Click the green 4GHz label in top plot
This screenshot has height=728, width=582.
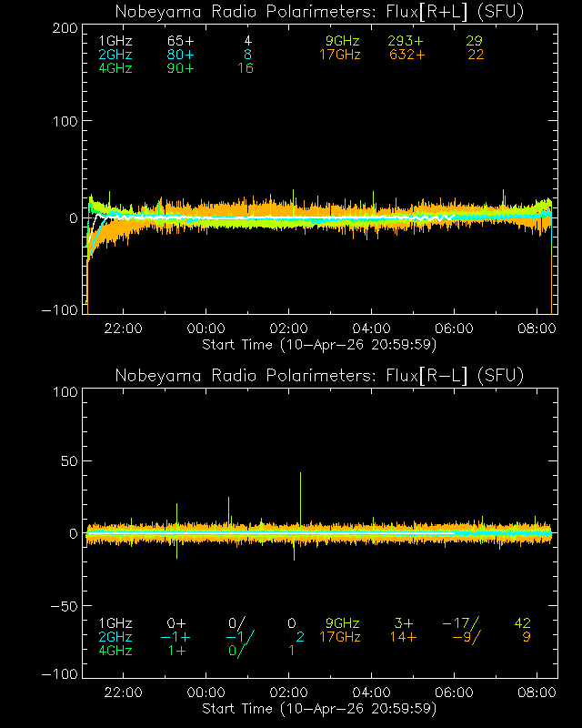point(115,68)
